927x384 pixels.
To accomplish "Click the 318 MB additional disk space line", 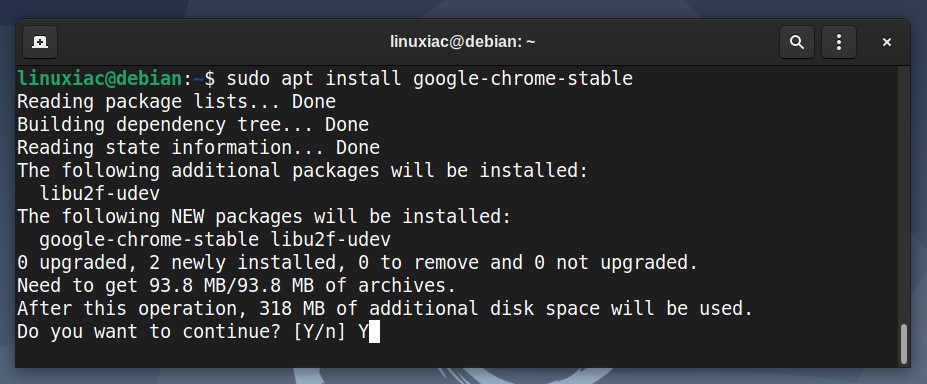I will (385, 309).
